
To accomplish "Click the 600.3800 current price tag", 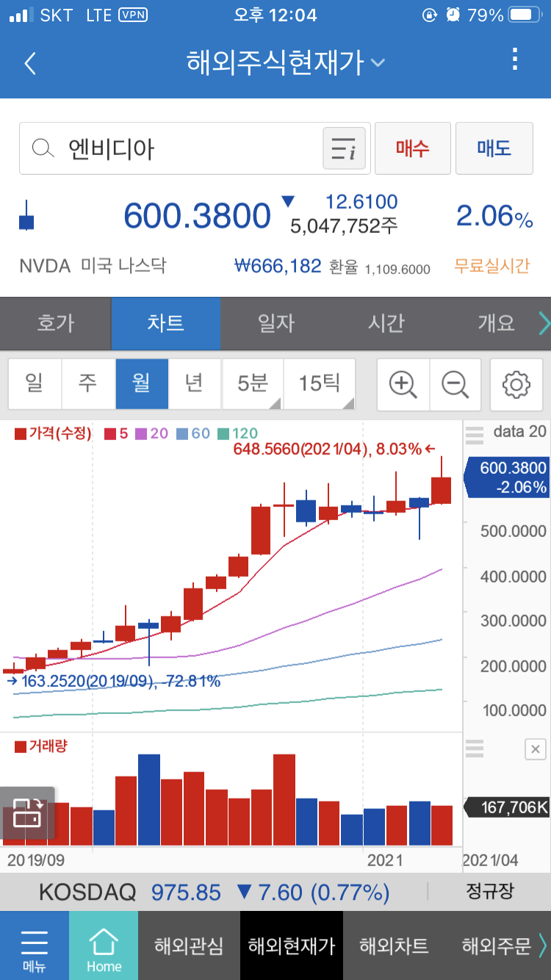I will (x=507, y=478).
